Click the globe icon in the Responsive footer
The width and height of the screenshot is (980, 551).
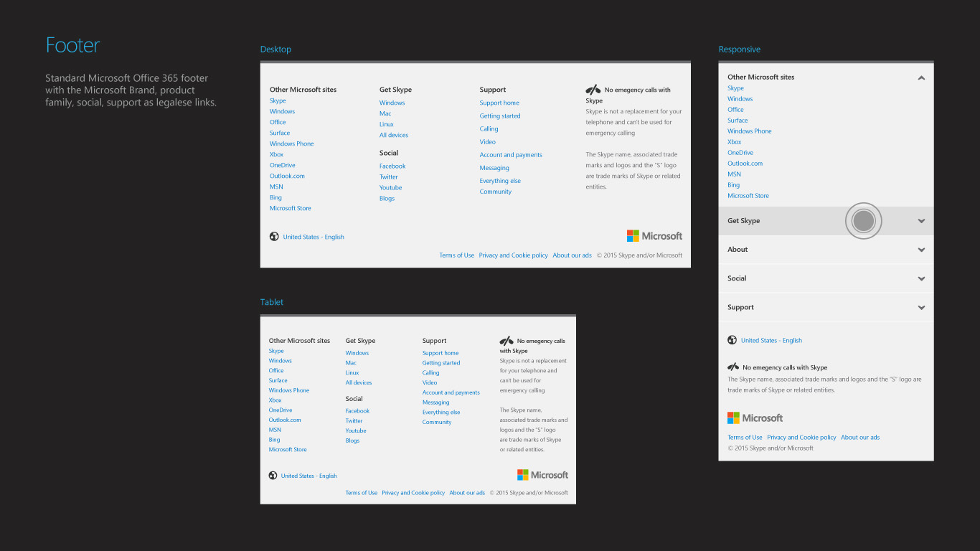[x=732, y=340]
